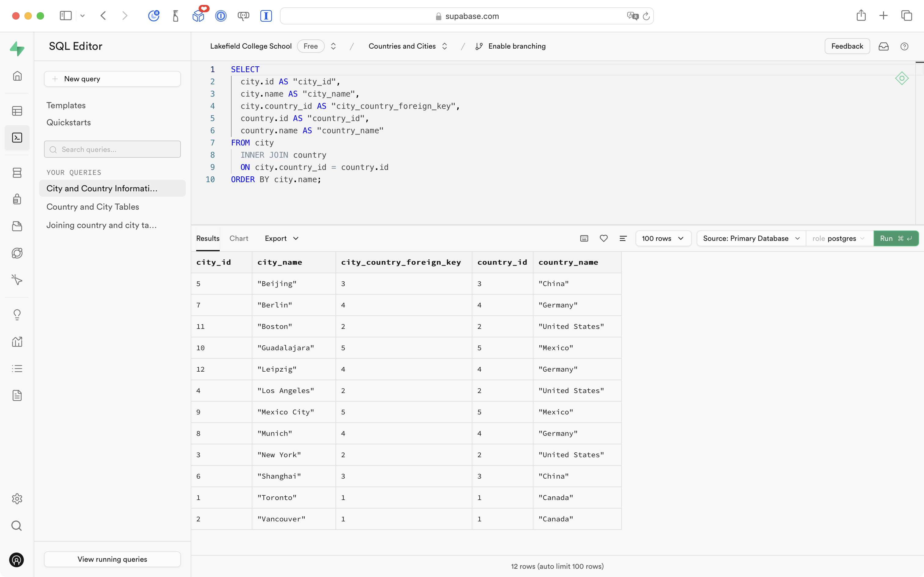Open the Authentication lock icon
This screenshot has width=924, height=577.
17,199
